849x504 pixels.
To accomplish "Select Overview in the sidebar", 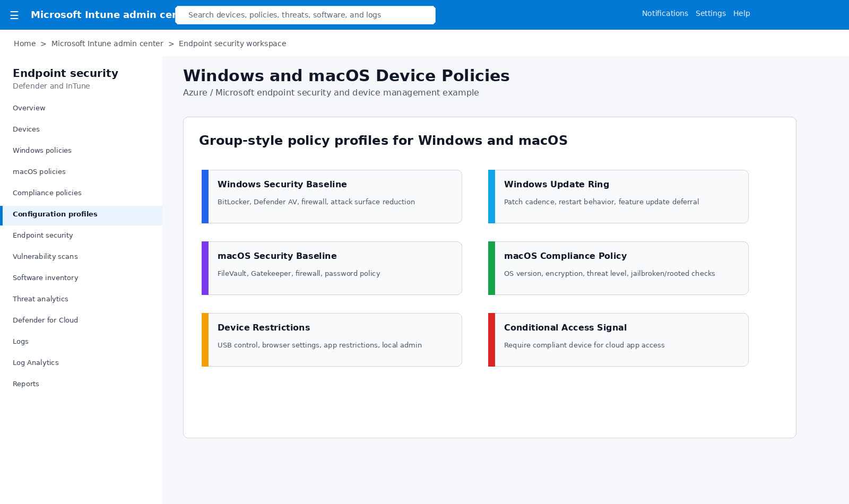I will [81, 108].
